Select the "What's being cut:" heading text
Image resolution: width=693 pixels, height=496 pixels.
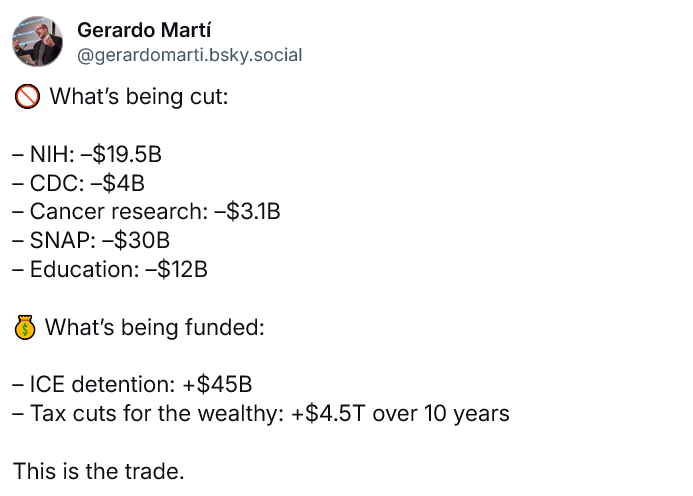[x=139, y=97]
